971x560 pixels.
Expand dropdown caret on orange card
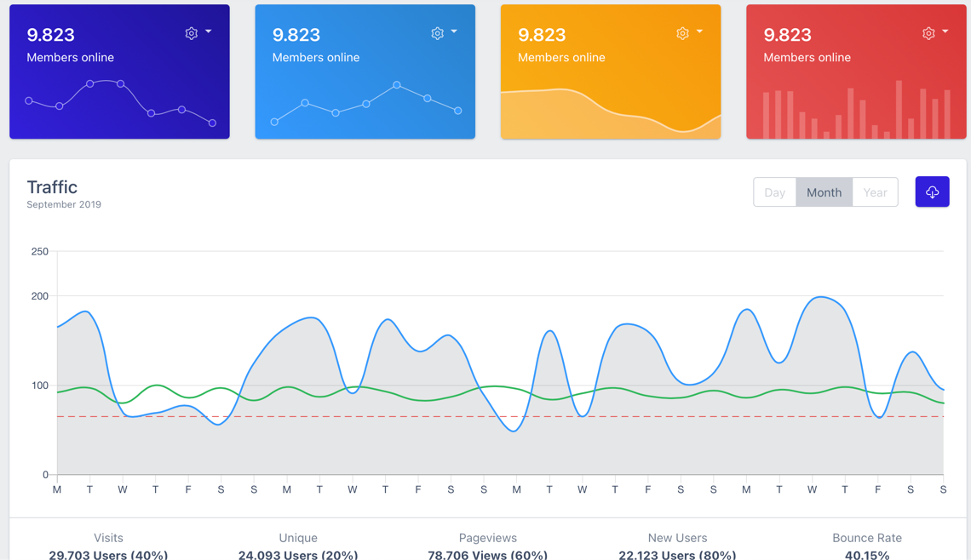coord(700,31)
